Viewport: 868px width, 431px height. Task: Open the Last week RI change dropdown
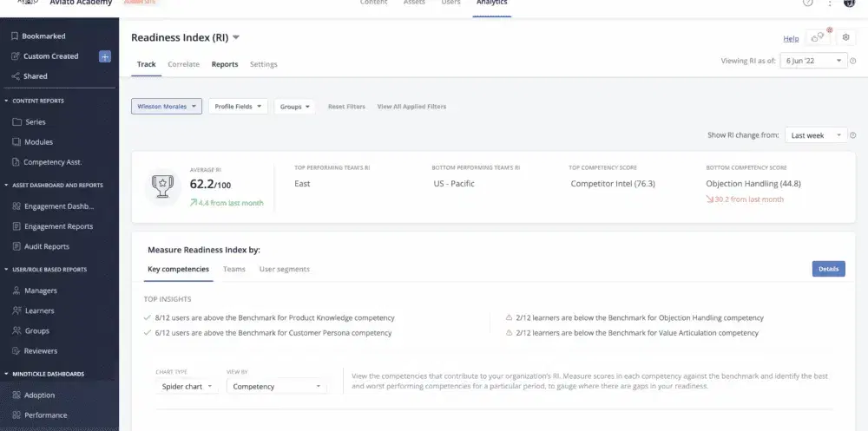[816, 135]
